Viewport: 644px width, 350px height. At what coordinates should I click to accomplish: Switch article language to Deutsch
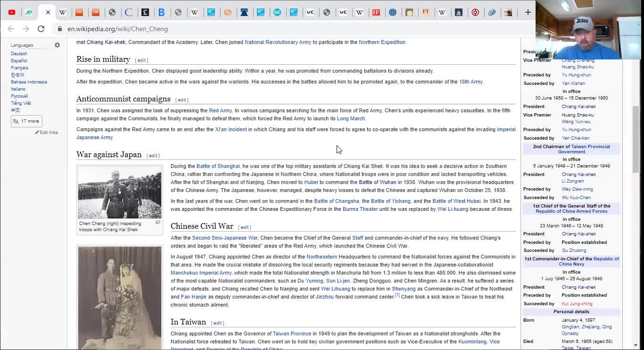pyautogui.click(x=19, y=54)
